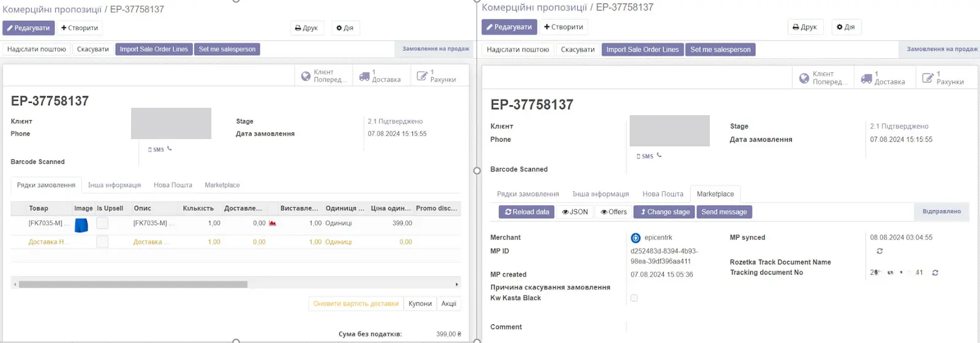Call the client using phone icon in left panel
This screenshot has width=980, height=343.
(x=170, y=149)
